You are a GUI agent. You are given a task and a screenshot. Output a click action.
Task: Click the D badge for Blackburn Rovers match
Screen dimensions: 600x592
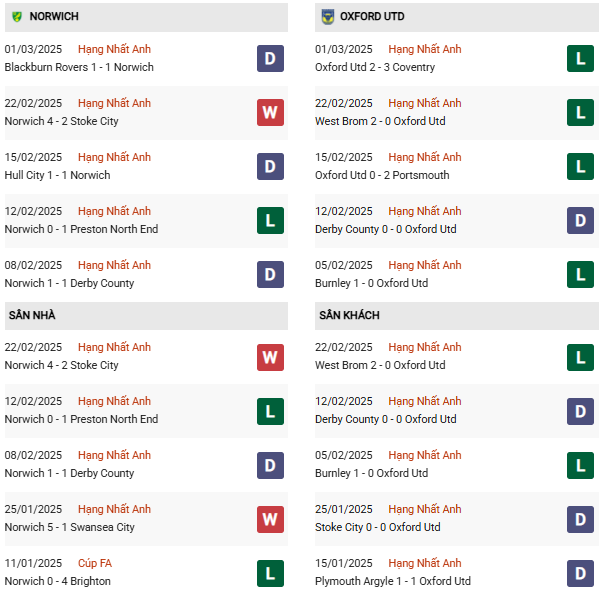270,59
